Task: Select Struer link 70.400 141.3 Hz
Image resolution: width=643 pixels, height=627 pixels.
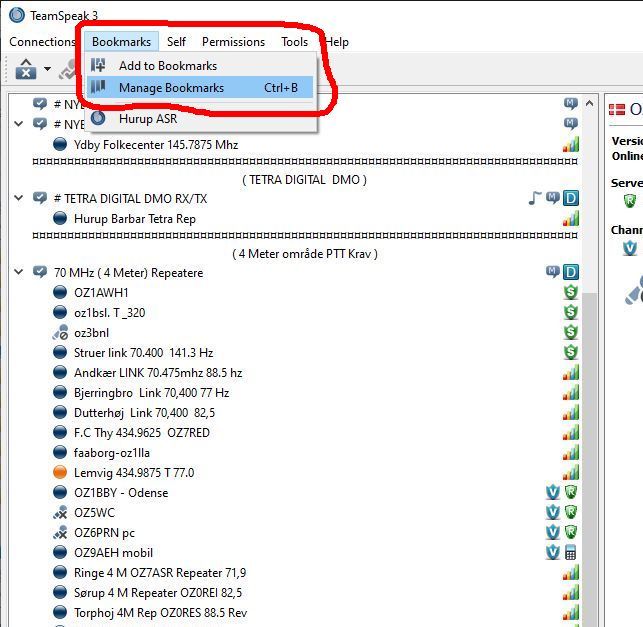Action: [144, 353]
